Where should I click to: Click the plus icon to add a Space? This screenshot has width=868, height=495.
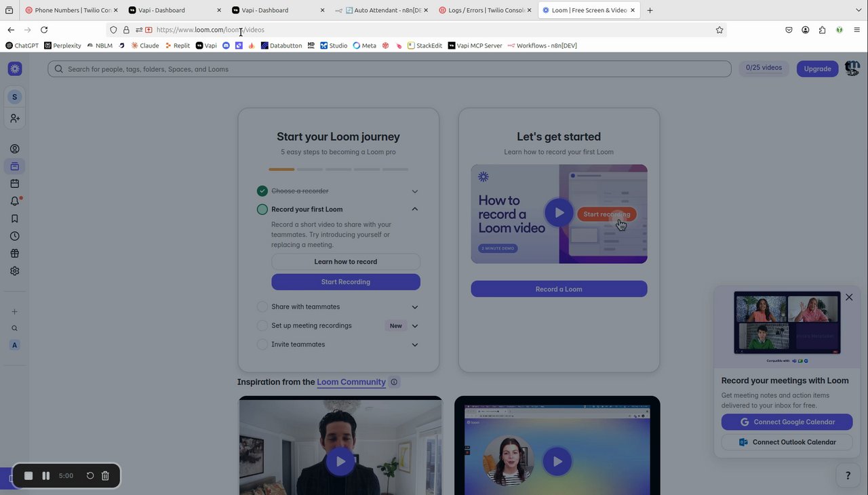pyautogui.click(x=15, y=312)
